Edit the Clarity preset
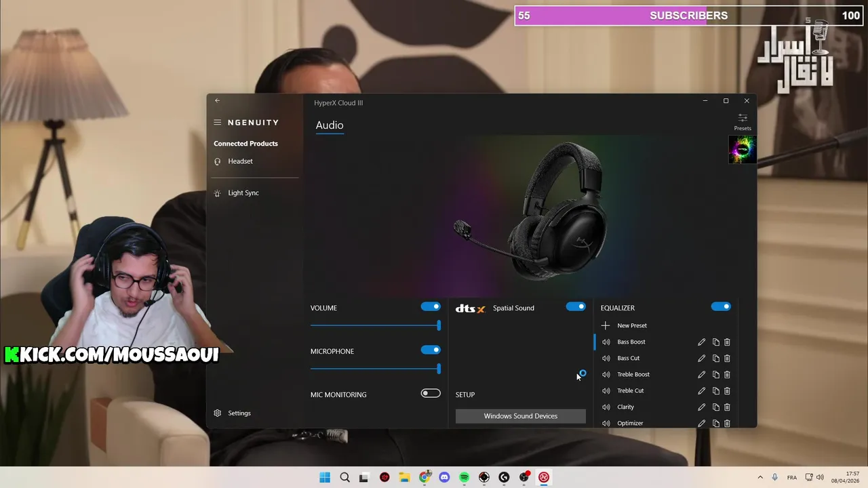 point(702,407)
